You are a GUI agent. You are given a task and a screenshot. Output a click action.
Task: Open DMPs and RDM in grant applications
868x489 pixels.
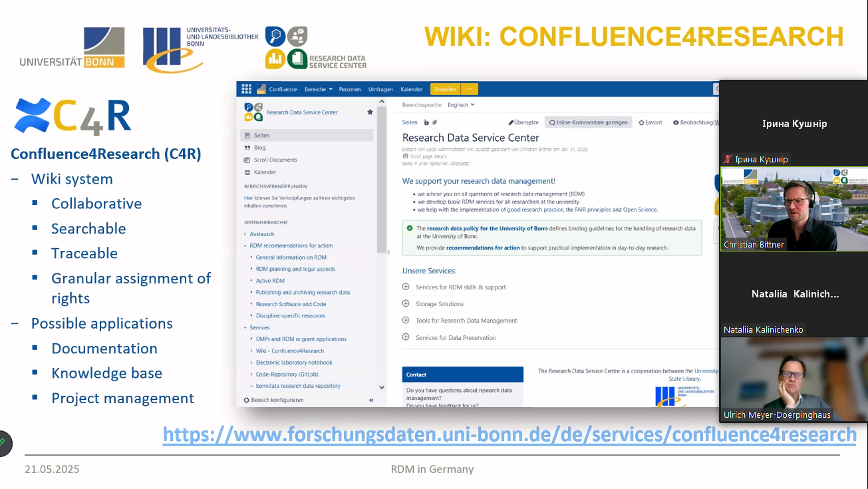point(301,339)
